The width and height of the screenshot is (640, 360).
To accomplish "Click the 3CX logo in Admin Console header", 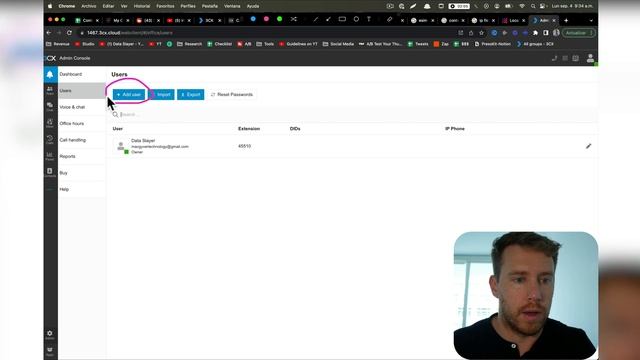I will (x=51, y=58).
